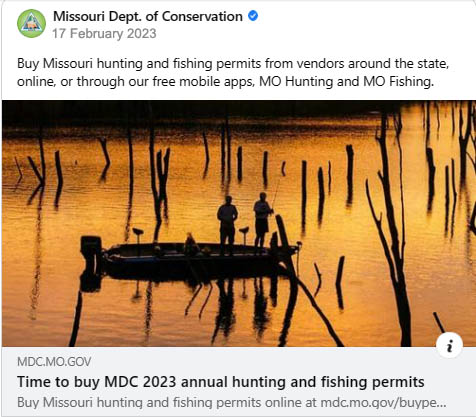Click the MDC.MO.GOV domain label
Viewport: 476px width, 417px height.
pos(54,362)
